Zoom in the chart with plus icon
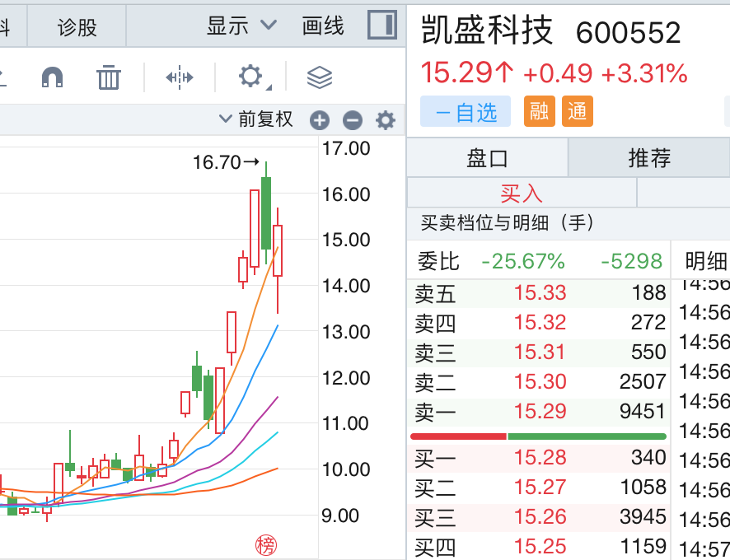Image resolution: width=730 pixels, height=560 pixels. 320,121
